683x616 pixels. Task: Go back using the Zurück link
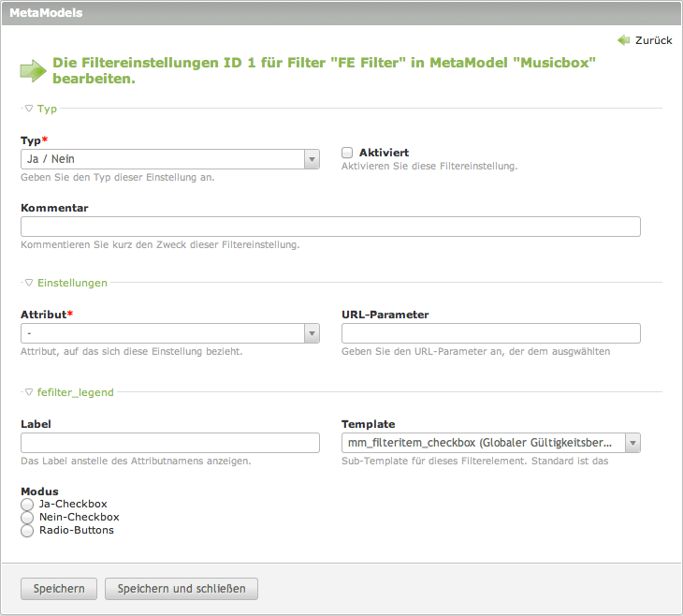(x=653, y=41)
